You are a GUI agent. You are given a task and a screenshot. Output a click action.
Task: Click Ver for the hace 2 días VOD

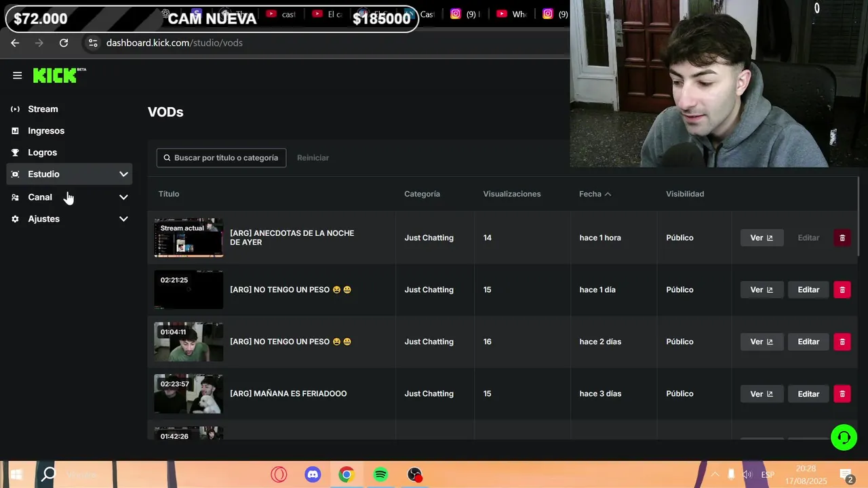[762, 342]
